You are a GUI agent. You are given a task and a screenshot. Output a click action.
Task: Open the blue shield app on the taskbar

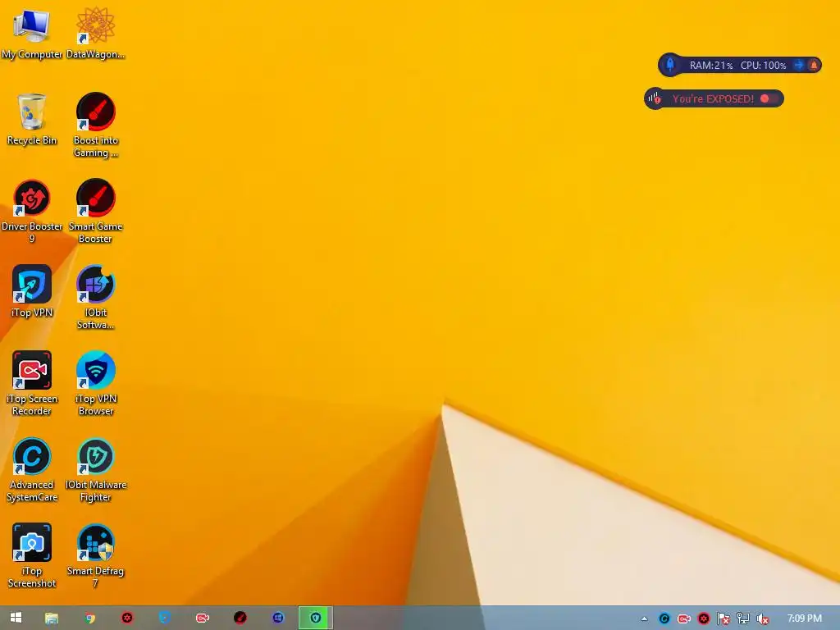click(164, 619)
